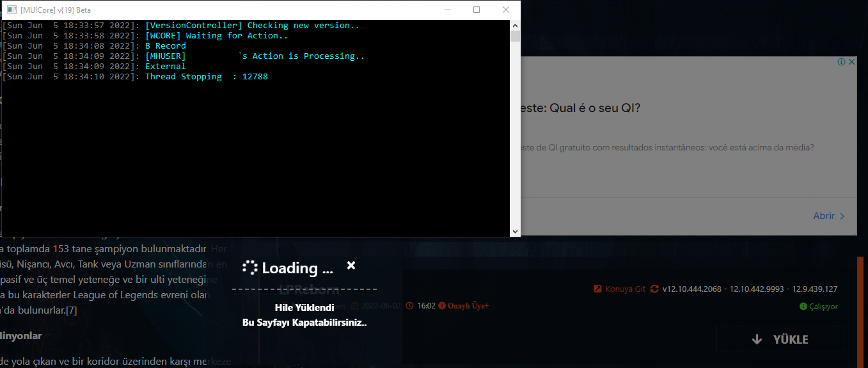Viewport: 868px width, 368px height.
Task: Click the ad headline 'Qual é o seu QI?'
Action: [580, 108]
